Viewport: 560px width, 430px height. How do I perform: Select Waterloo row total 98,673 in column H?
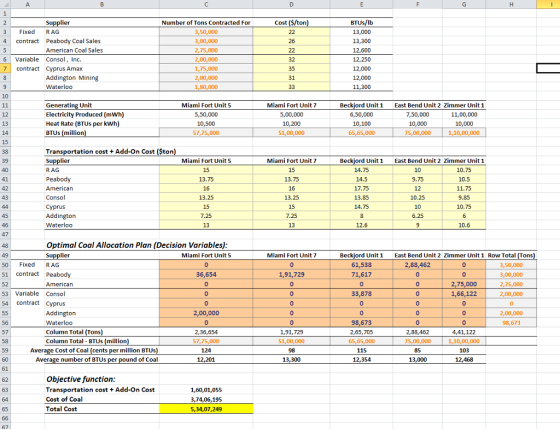pos(511,322)
